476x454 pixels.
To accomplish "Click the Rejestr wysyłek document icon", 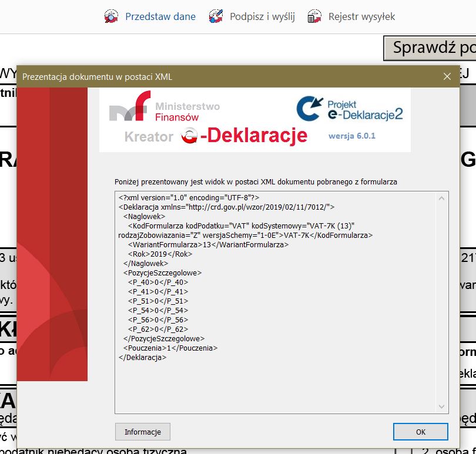I will [314, 16].
